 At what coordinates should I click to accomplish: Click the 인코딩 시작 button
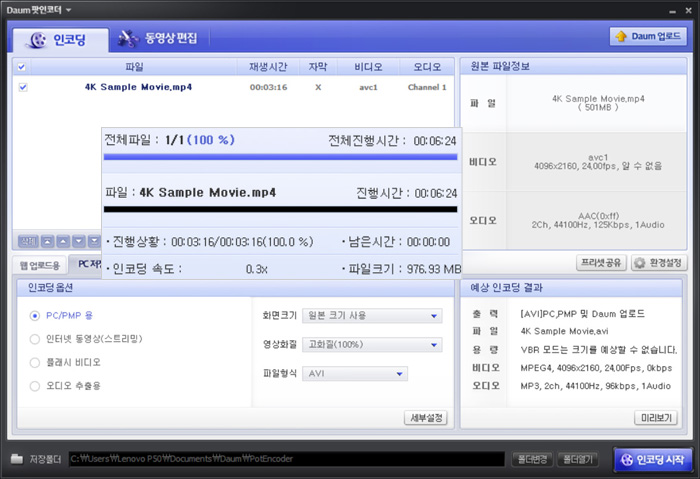tap(652, 459)
